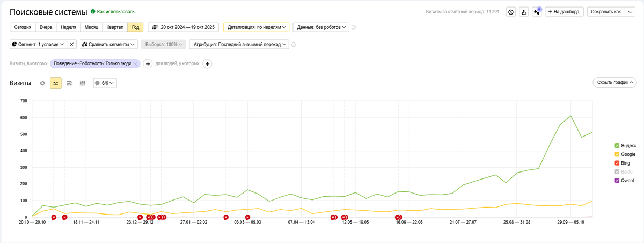644x243 pixels.
Task: Open Сравнить сегменты dropdown
Action: click(109, 44)
